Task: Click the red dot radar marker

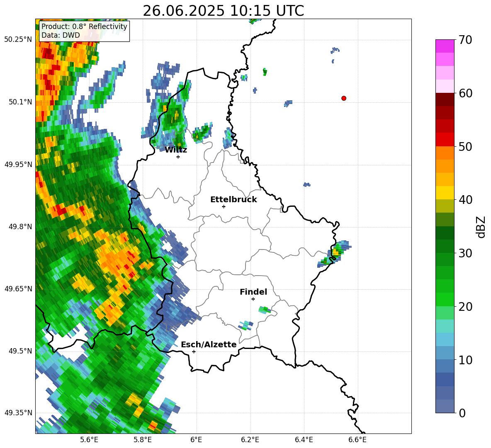Action: [x=343, y=98]
